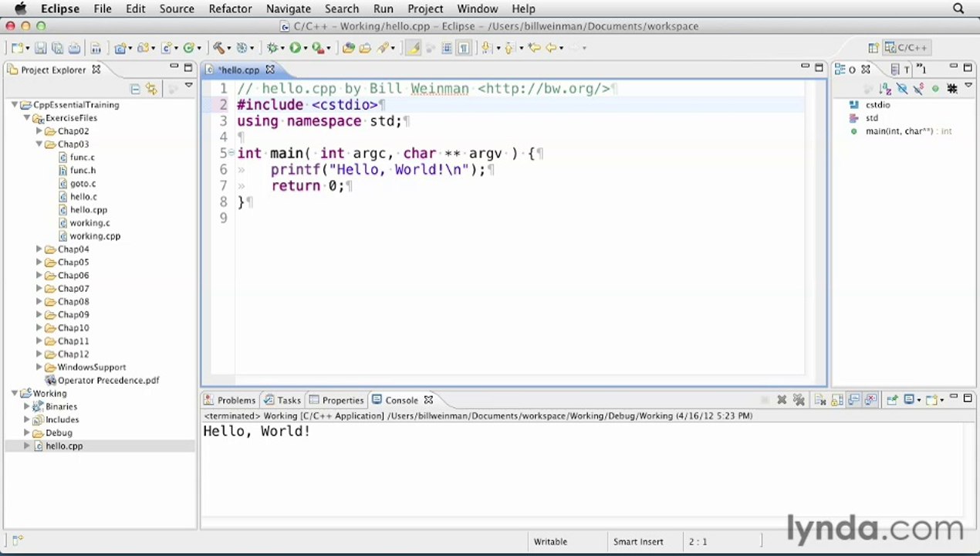980x556 pixels.
Task: Toggle Block Selection Mode icon
Action: coord(447,48)
